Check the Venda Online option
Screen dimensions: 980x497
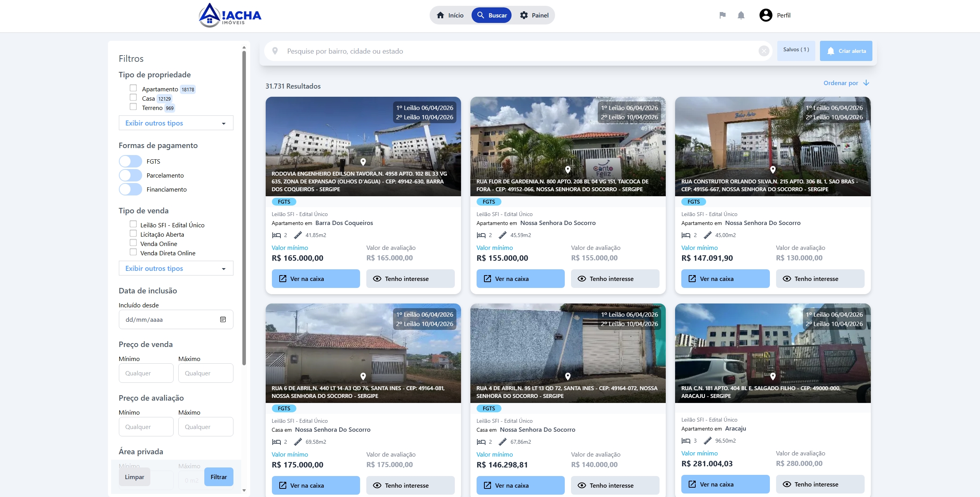point(133,242)
